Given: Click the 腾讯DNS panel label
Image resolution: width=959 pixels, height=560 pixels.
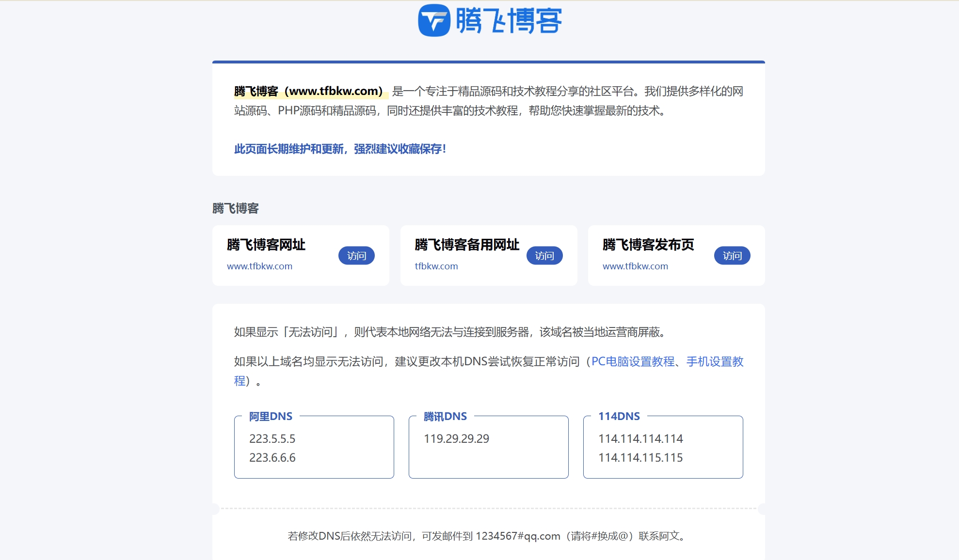Looking at the screenshot, I should click(x=445, y=416).
